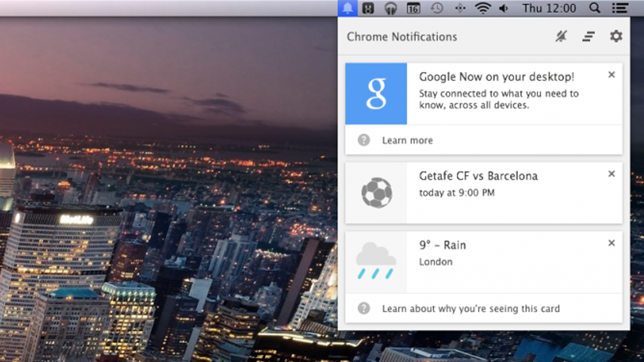Click the Google Now 'g' icon

pos(376,93)
